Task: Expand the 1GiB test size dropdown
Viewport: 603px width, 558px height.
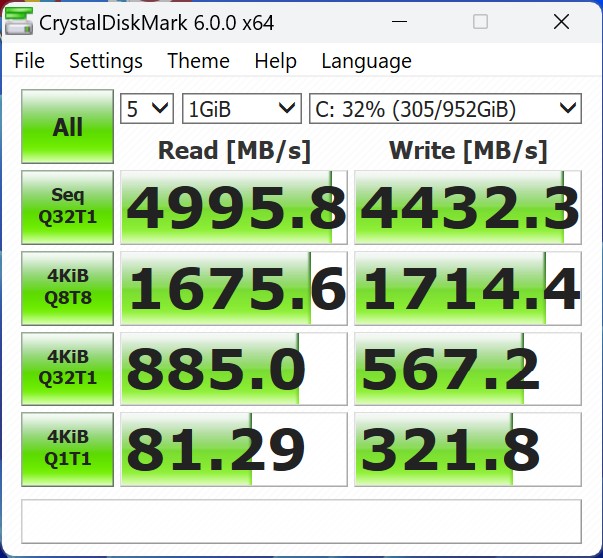Action: (x=241, y=108)
